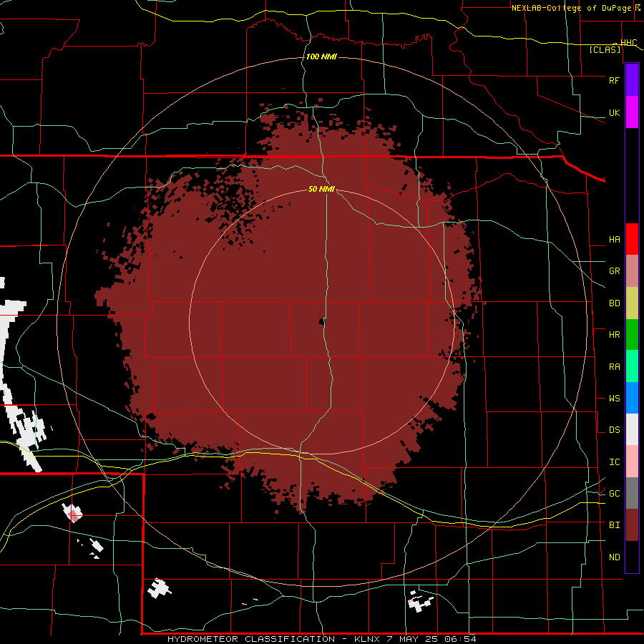Click the DS legend label
This screenshot has height=644, width=644.
[614, 430]
